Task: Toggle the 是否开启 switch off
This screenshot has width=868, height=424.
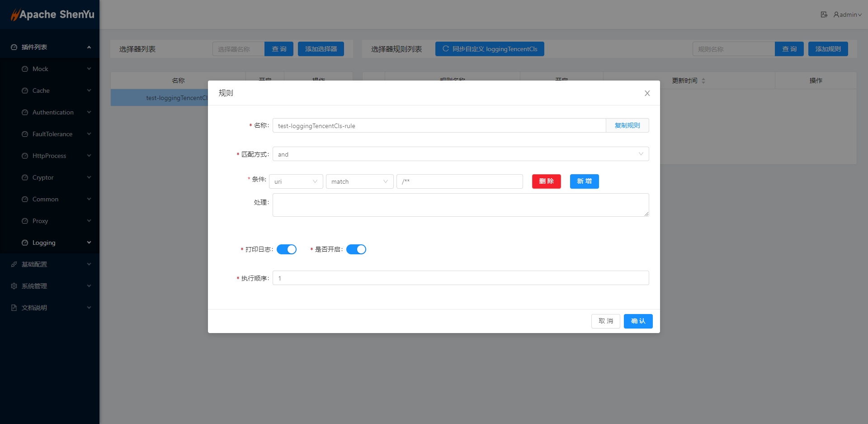Action: 356,249
